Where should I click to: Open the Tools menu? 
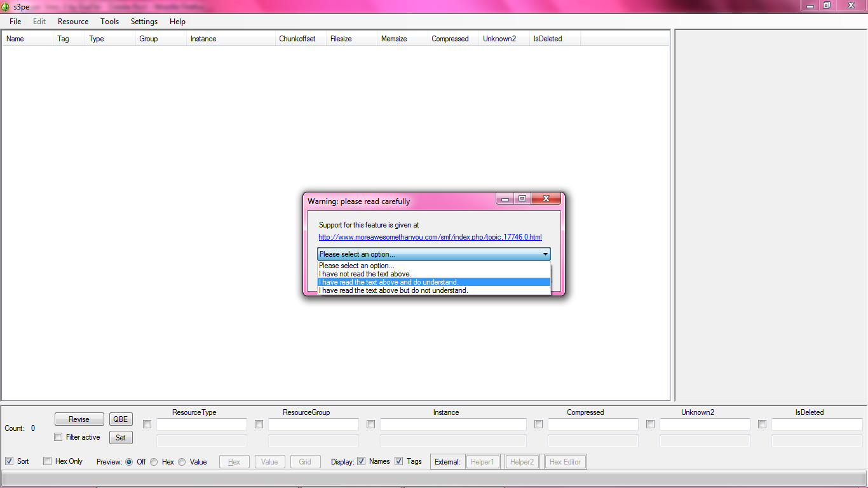[x=109, y=21]
